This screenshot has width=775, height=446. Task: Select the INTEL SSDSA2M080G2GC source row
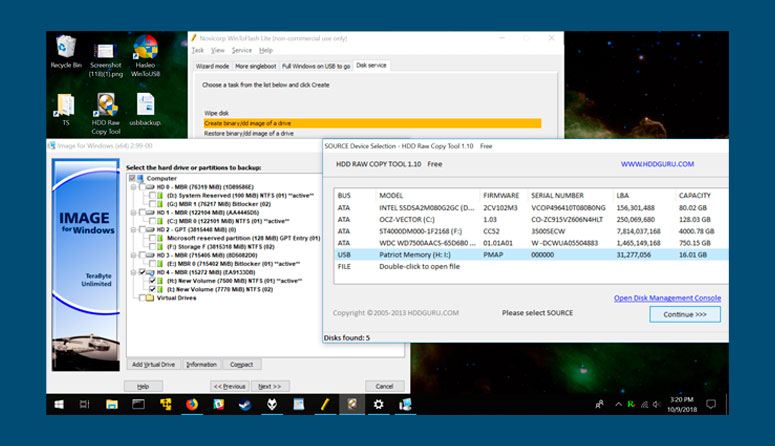point(531,208)
